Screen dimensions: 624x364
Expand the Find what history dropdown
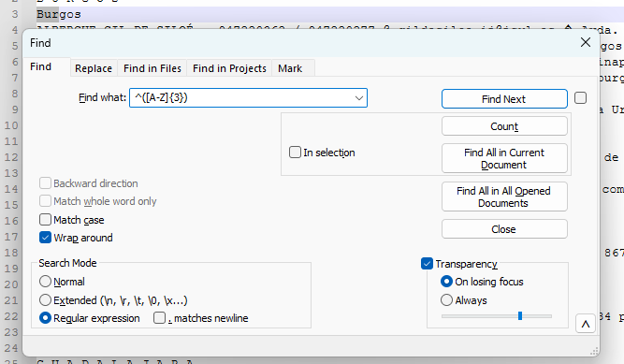coord(359,98)
